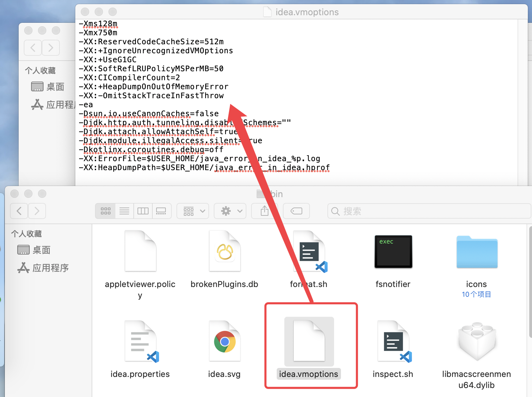Click the idea.svg file name label
This screenshot has height=397, width=532.
225,374
